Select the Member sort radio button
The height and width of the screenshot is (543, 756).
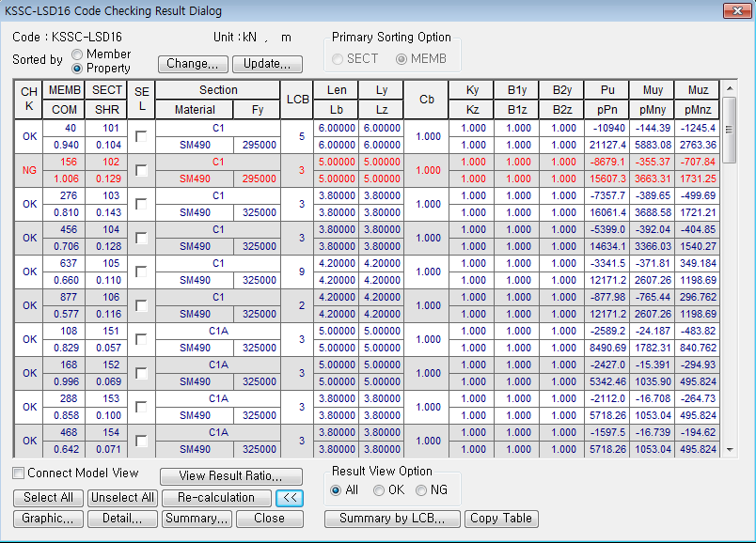(x=77, y=54)
